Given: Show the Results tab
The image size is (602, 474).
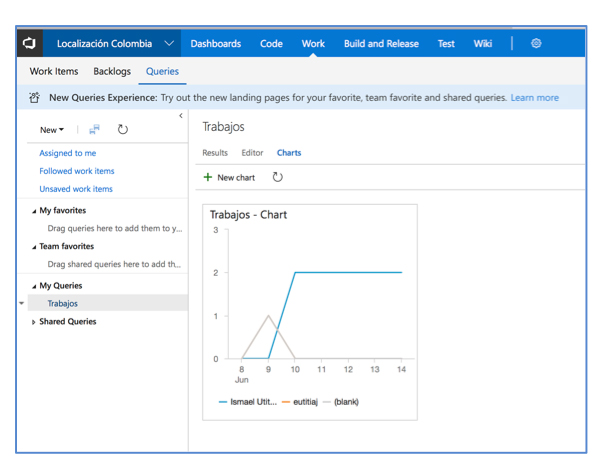Looking at the screenshot, I should tap(215, 153).
